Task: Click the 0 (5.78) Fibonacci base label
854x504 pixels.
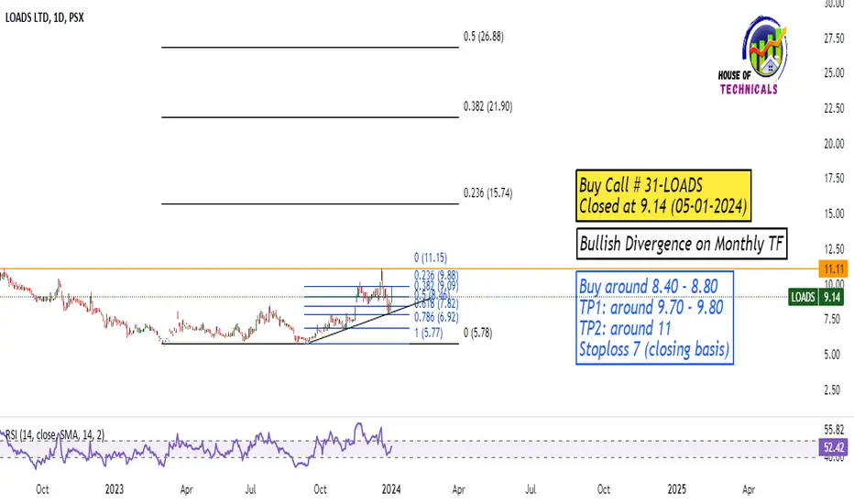Action: click(x=477, y=333)
